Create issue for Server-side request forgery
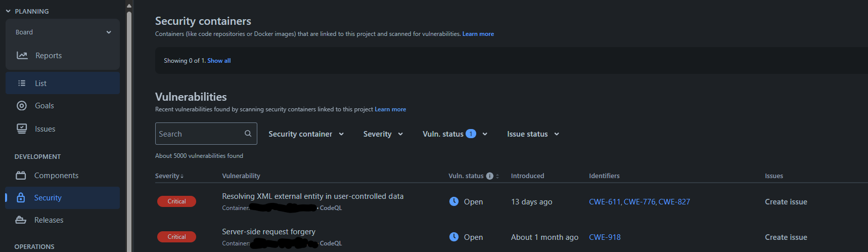 (786, 237)
